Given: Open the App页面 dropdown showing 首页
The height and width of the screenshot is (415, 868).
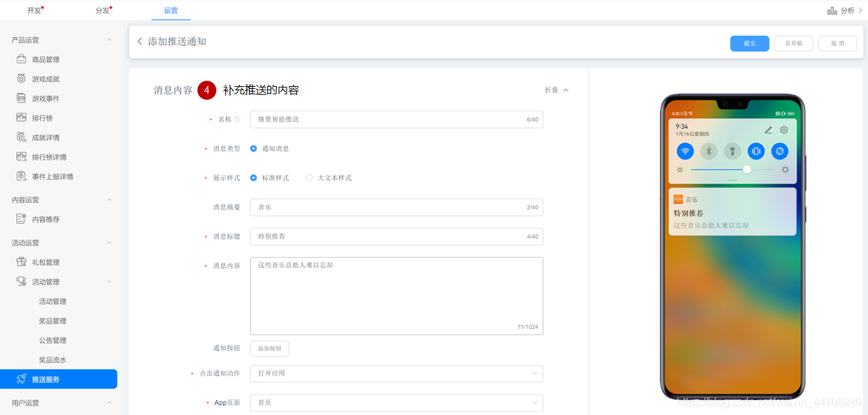Looking at the screenshot, I should [x=396, y=402].
